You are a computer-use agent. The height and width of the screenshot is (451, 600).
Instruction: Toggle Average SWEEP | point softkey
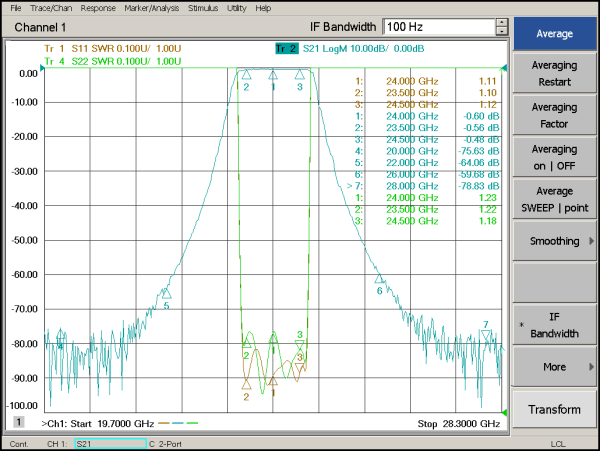point(554,199)
